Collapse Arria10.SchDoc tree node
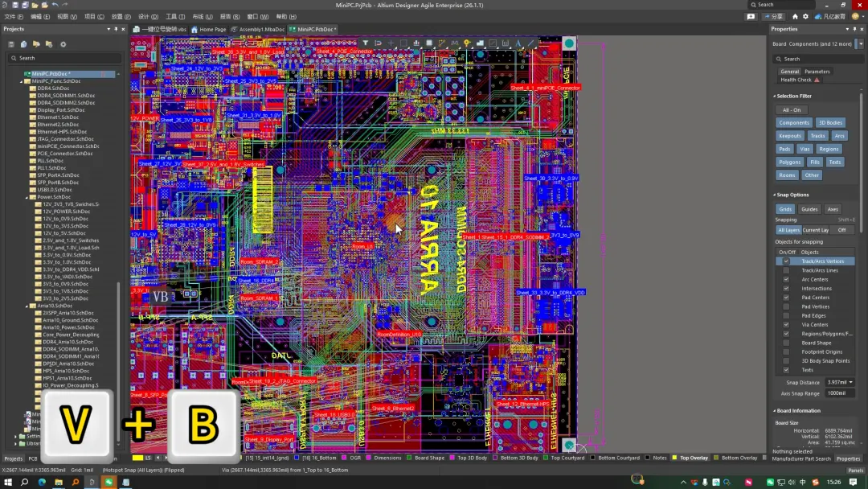The width and height of the screenshot is (868, 489). 27,306
